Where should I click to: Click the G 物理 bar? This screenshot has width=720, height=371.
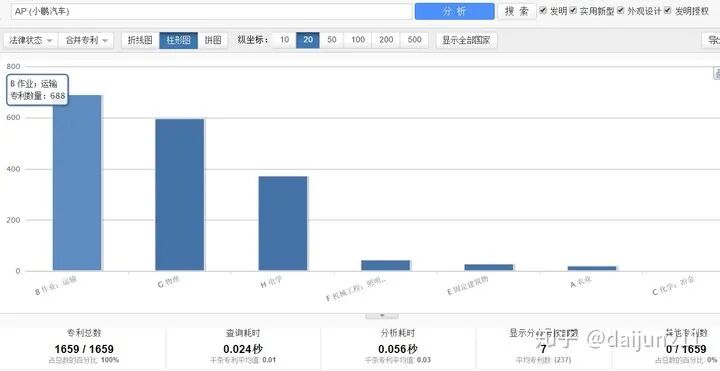click(180, 195)
